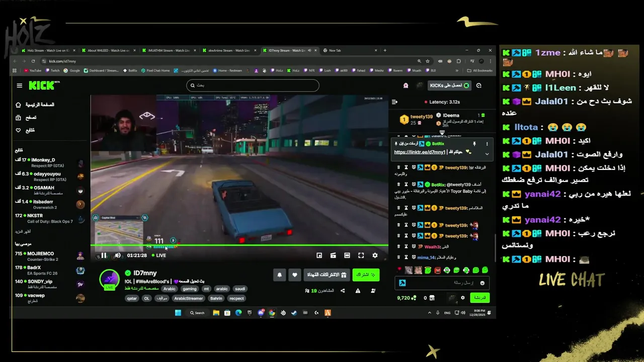Show more followed channels
644x362 pixels.
coord(22,231)
